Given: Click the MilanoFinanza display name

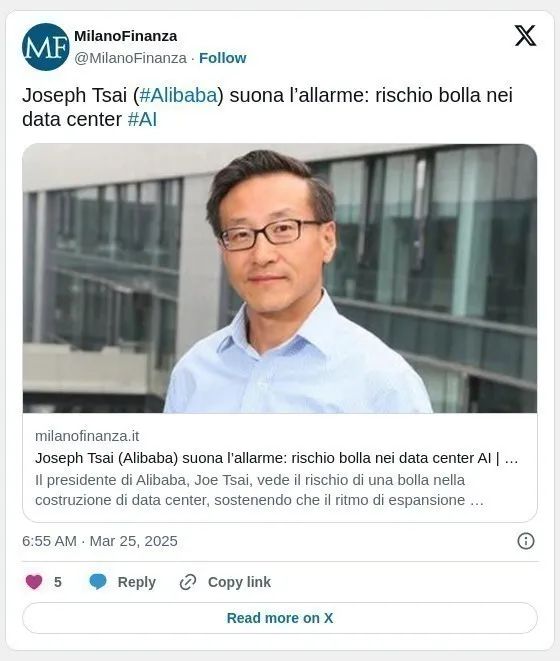Looking at the screenshot, I should tap(126, 36).
